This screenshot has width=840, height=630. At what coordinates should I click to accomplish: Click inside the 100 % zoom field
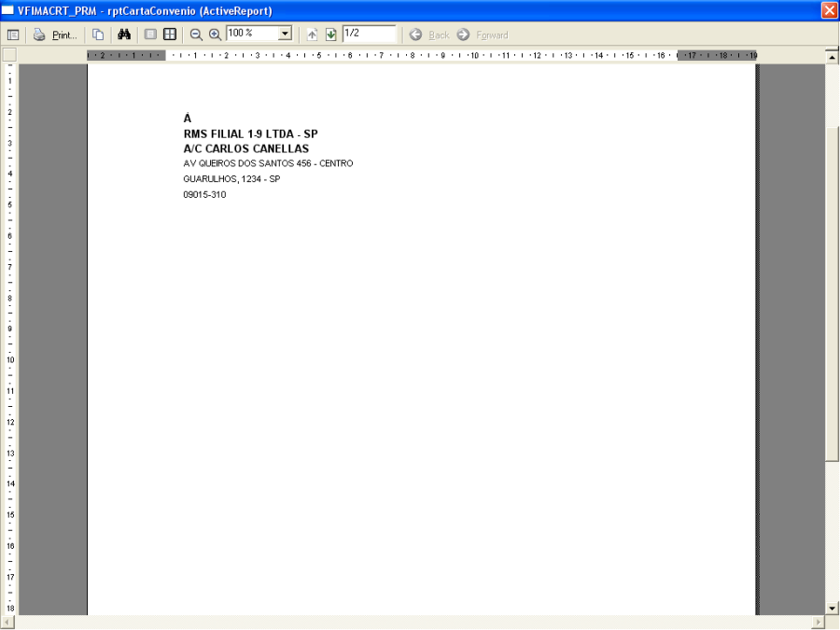(252, 34)
